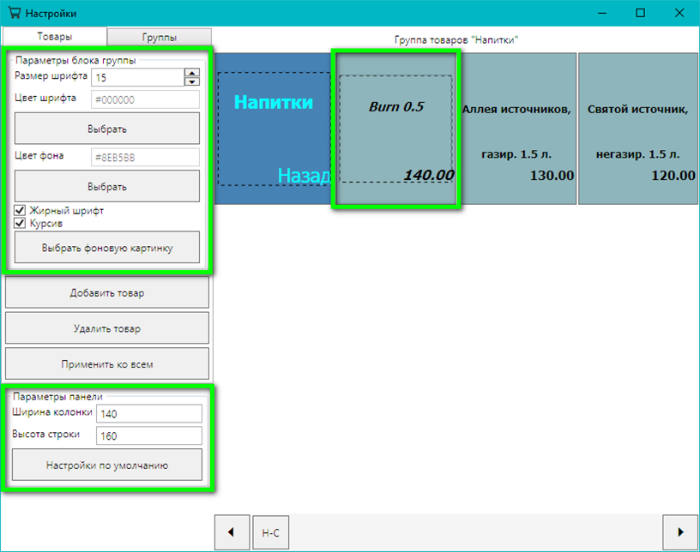Disable the Курсив checkbox
The width and height of the screenshot is (700, 552).
point(20,224)
